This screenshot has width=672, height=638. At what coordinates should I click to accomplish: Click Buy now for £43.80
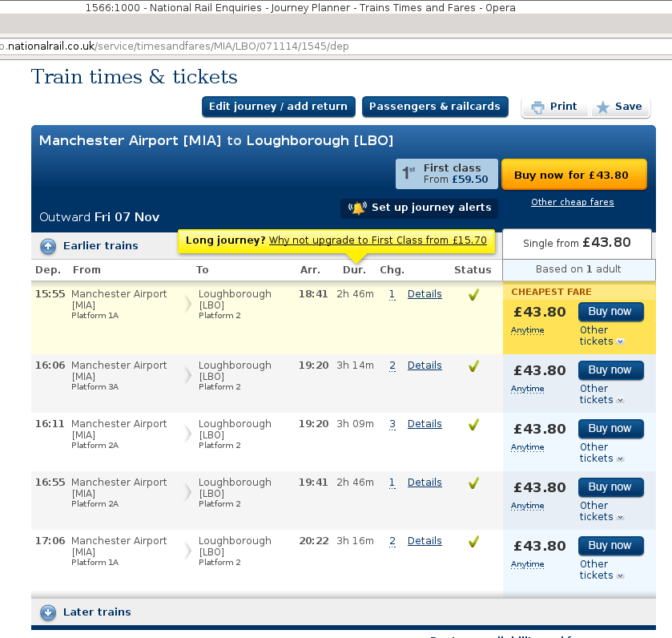pos(573,173)
